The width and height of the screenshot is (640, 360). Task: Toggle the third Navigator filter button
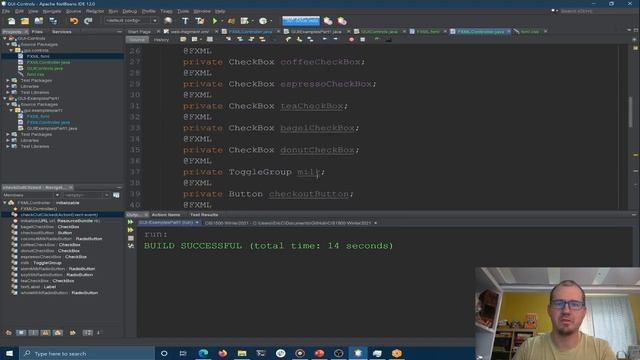33,333
